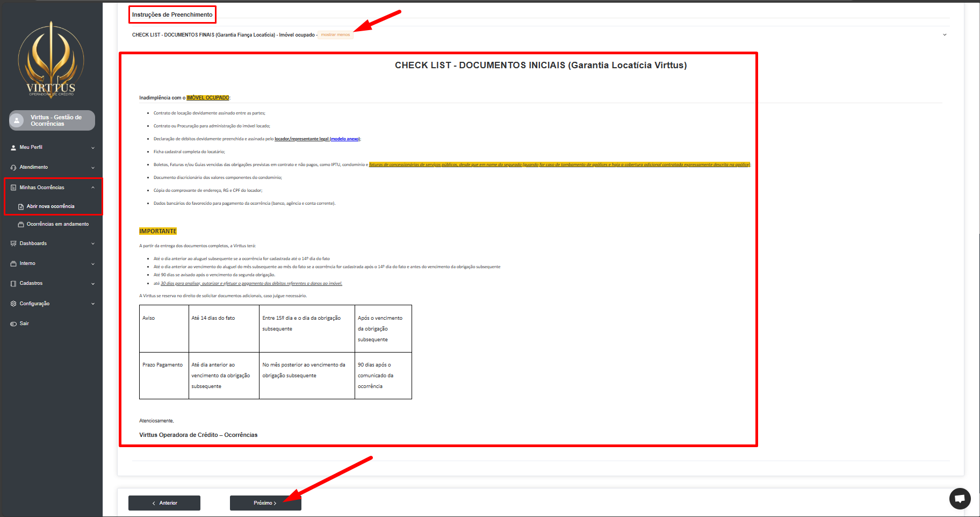Click the Minhas Ocorrências list icon
The image size is (980, 517).
click(13, 188)
